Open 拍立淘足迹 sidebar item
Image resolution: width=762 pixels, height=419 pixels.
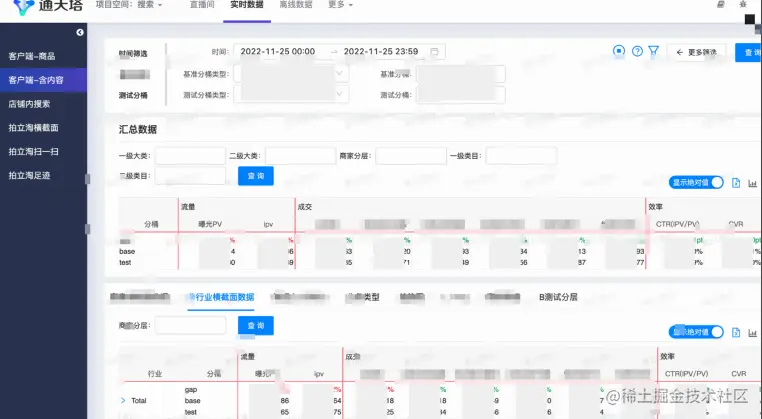tap(43, 175)
